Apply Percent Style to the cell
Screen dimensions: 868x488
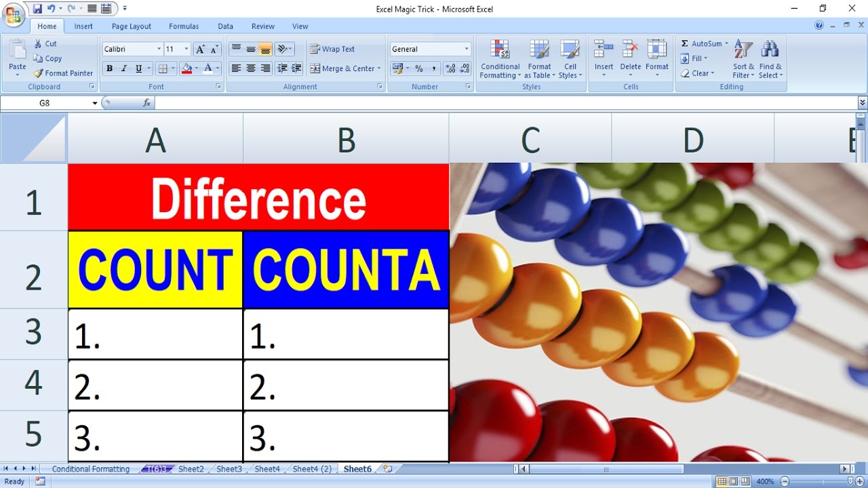tap(419, 68)
